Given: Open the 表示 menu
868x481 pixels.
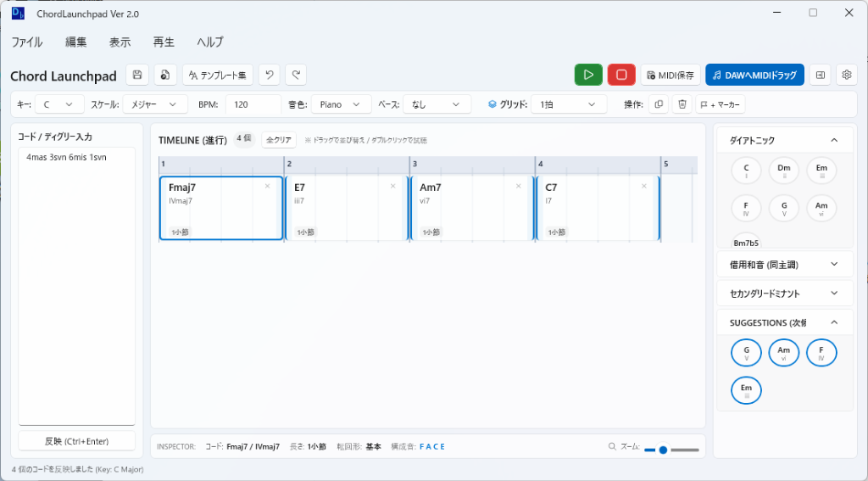Looking at the screenshot, I should (120, 42).
